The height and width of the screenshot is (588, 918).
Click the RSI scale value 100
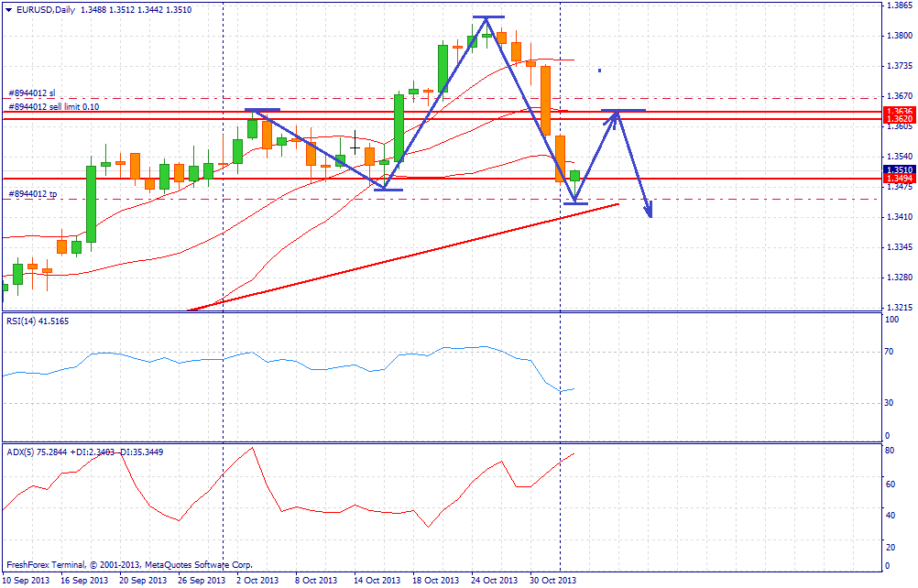point(891,320)
